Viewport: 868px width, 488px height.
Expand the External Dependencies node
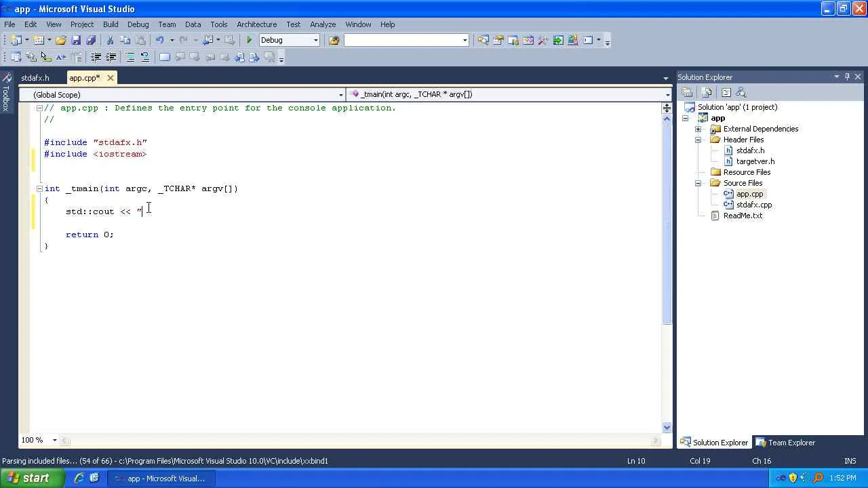point(698,129)
